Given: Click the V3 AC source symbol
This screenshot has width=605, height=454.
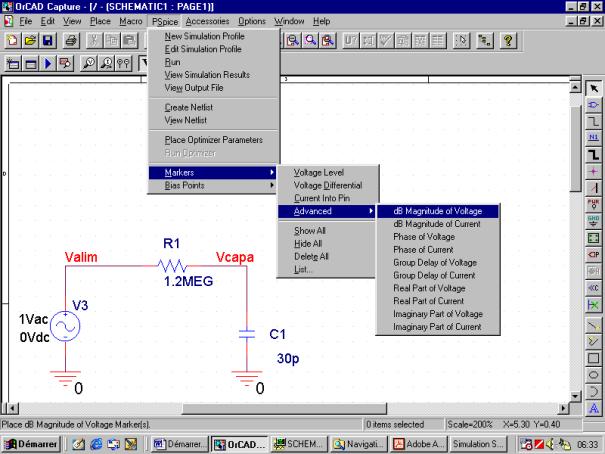Looking at the screenshot, I should [65, 326].
